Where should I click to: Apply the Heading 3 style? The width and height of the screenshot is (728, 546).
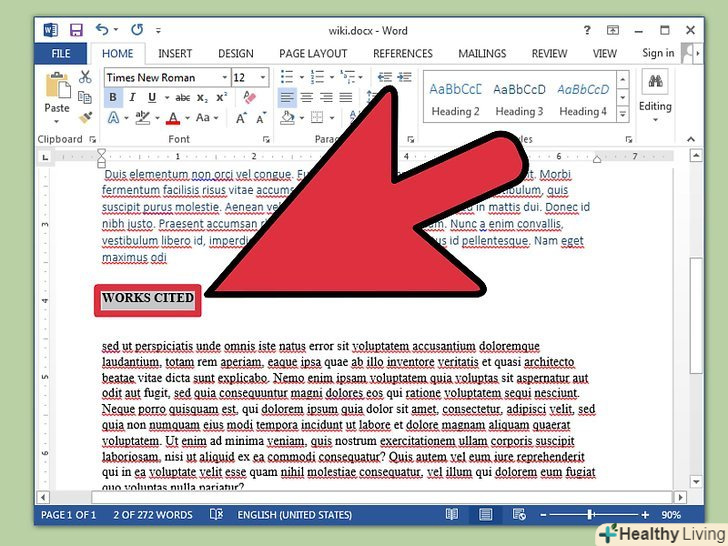click(x=519, y=98)
